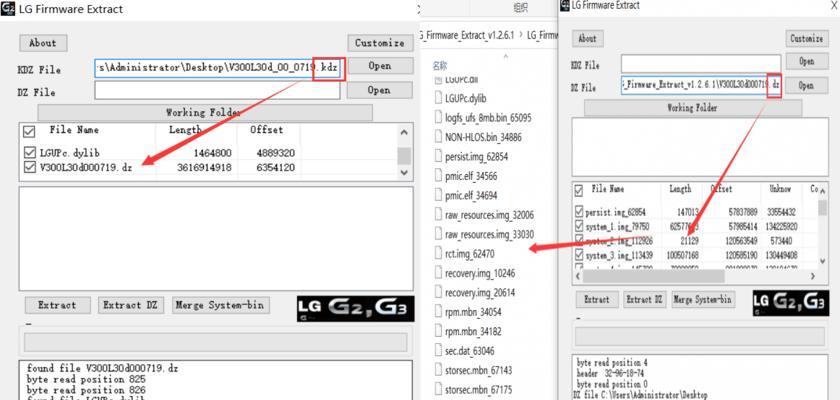The height and width of the screenshot is (400, 840).
Task: Open a DZ file in left window
Action: 380,90
